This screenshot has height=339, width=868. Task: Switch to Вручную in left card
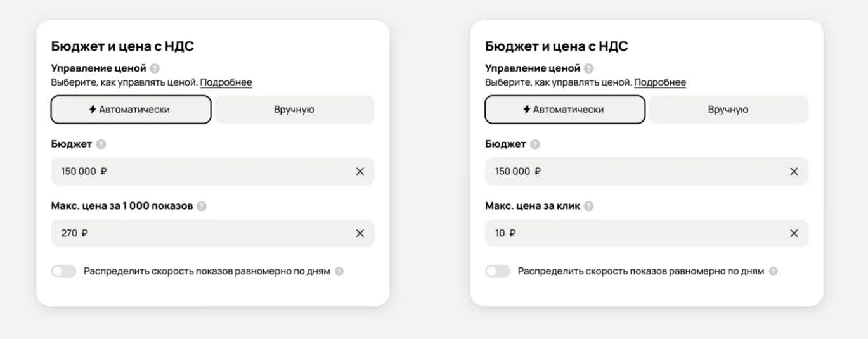[294, 110]
